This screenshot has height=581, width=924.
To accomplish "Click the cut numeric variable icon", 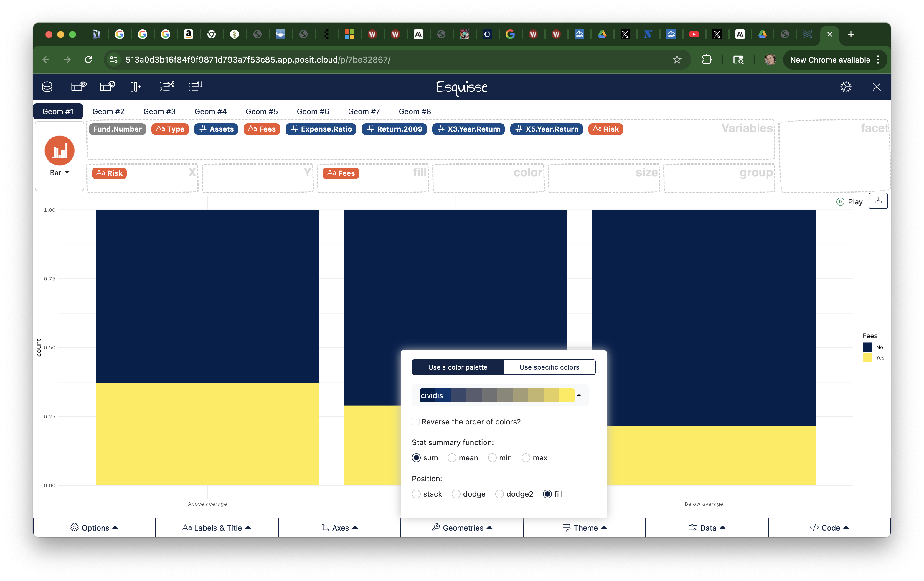I will coord(167,86).
